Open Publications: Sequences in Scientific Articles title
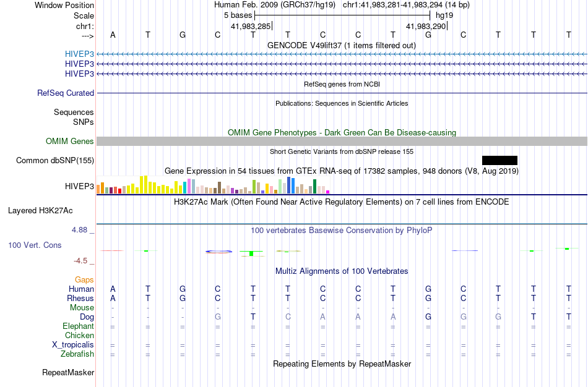 [x=342, y=103]
